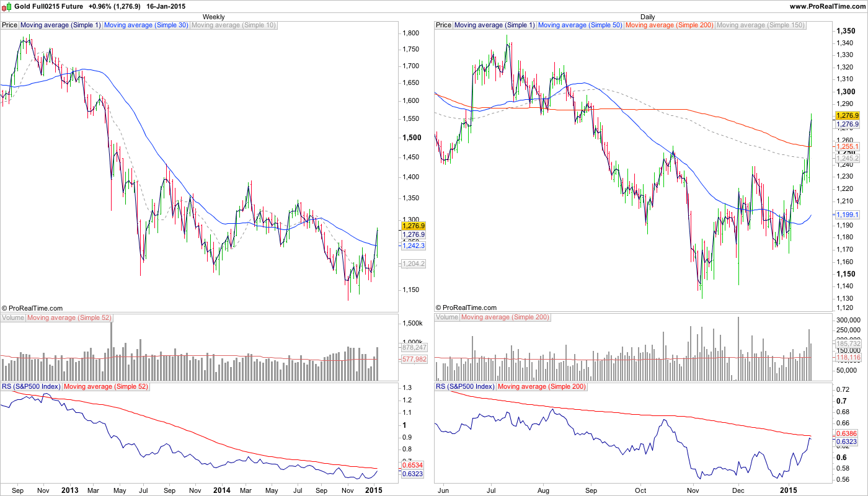Screen dimensions: 868x496
Task: Open the www.ProRealTime.com link
Action: 827,6
